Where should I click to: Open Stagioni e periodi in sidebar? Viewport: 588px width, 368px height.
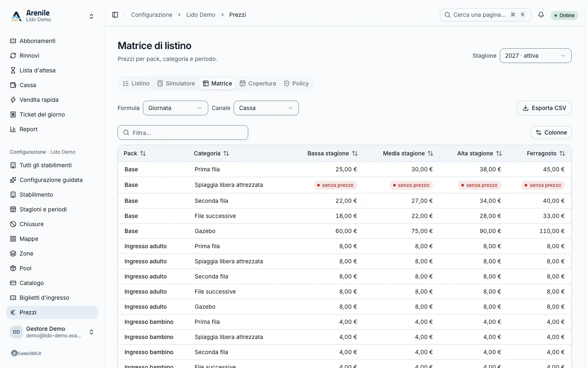point(52,209)
